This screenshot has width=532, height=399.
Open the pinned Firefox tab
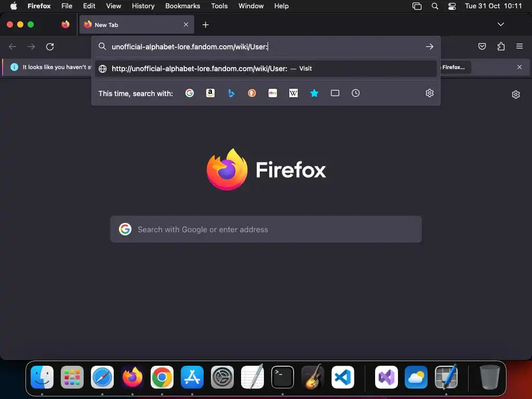click(x=65, y=24)
